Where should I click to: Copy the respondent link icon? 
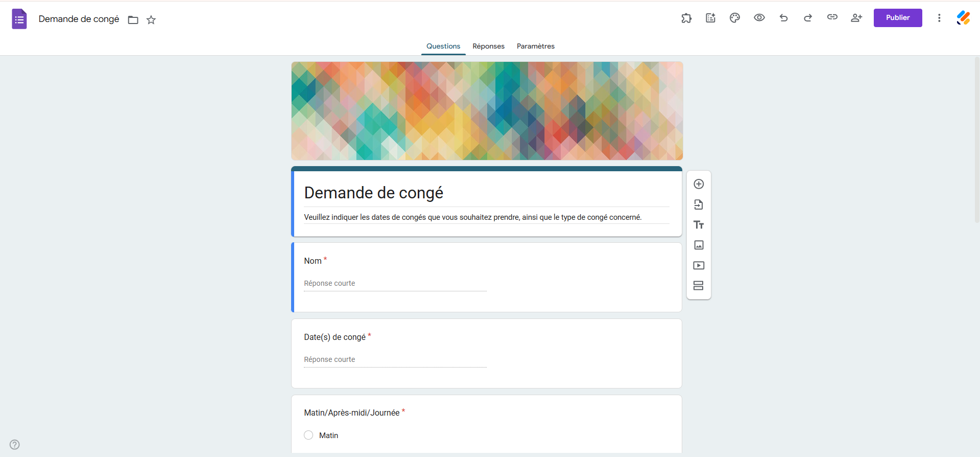[x=832, y=17]
